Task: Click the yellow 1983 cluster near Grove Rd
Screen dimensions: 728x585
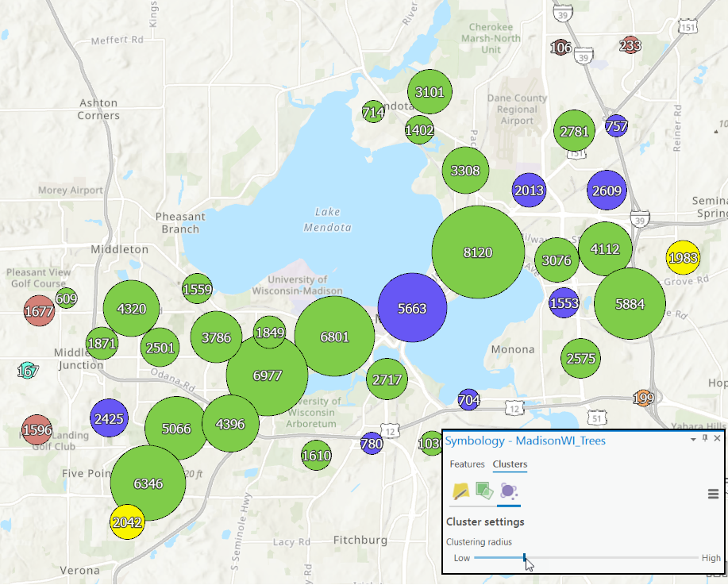Action: (x=684, y=257)
